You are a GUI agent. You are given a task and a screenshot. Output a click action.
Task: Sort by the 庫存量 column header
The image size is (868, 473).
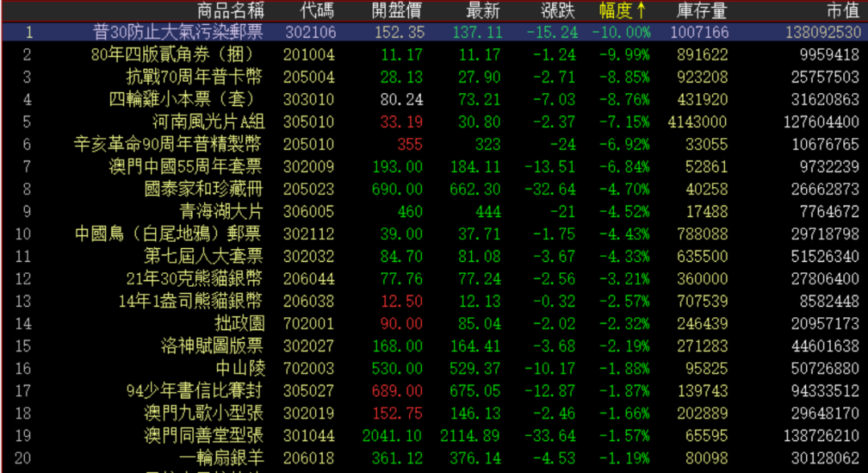tap(702, 10)
